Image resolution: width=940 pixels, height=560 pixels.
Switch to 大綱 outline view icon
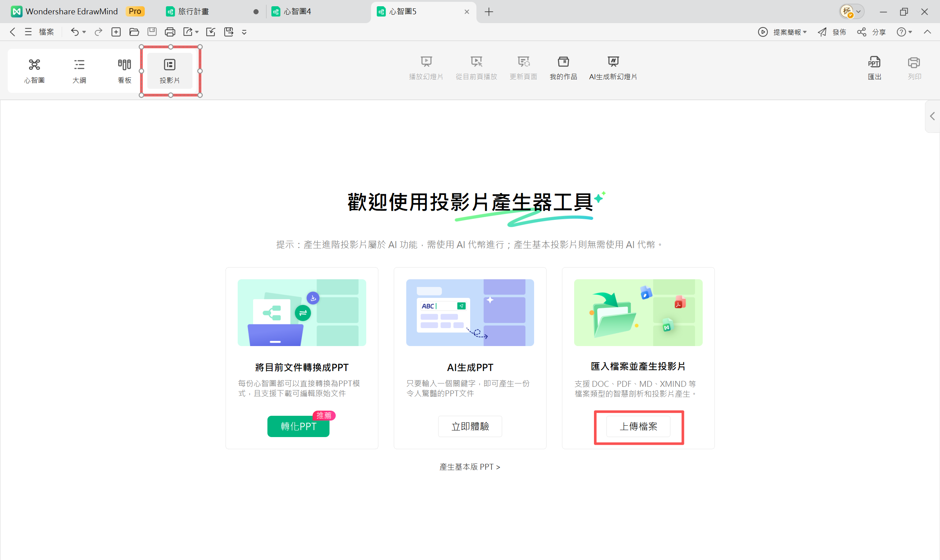coord(79,70)
